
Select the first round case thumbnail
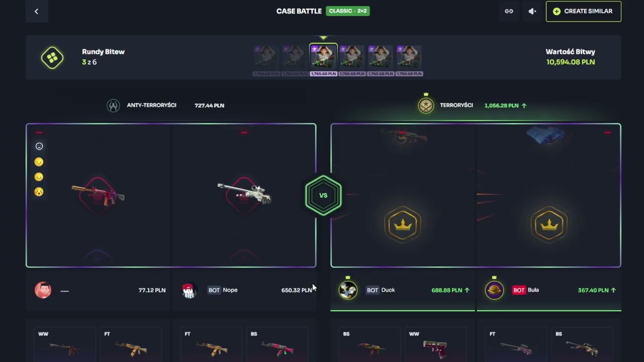click(266, 60)
